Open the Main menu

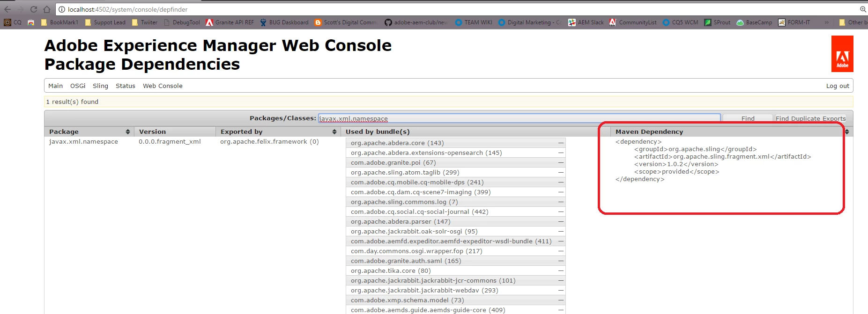point(55,86)
